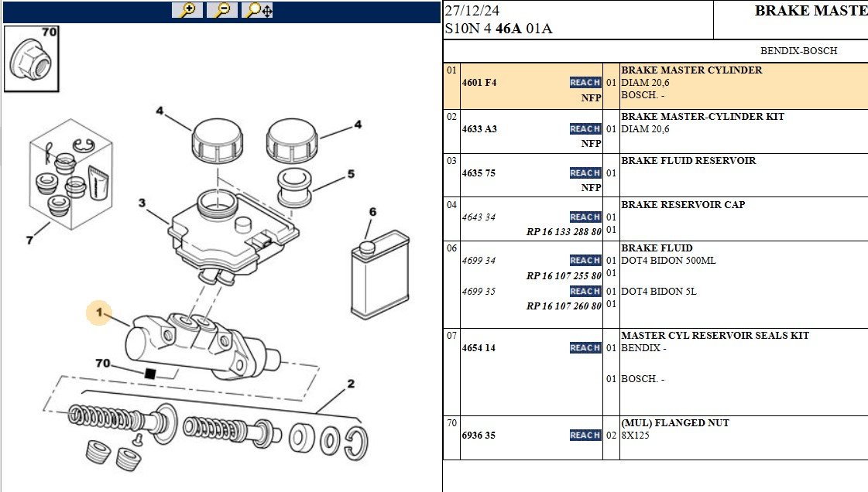868x492 pixels.
Task: Click the BRAKE MASTER-CYLINDER KIT description
Action: coord(702,117)
